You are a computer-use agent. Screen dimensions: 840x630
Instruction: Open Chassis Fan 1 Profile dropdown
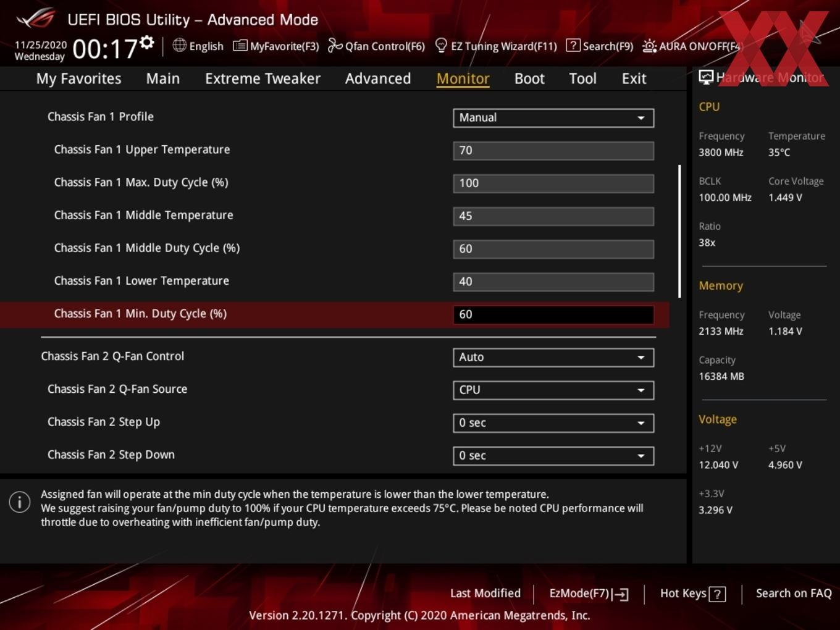coord(553,118)
